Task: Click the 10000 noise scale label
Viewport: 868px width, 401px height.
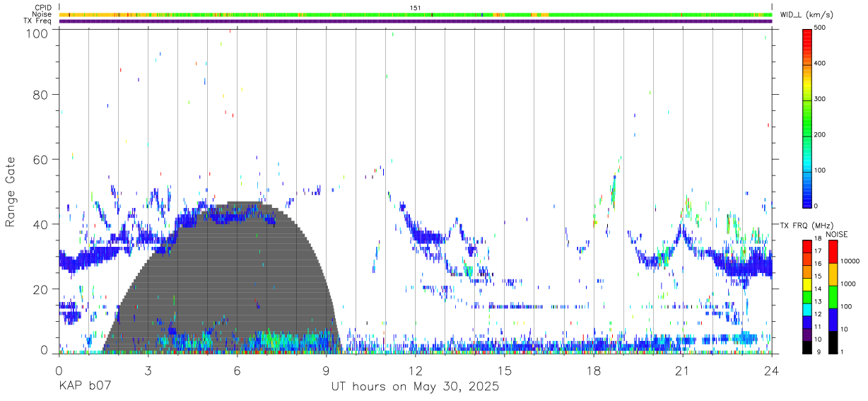Action: [x=849, y=261]
